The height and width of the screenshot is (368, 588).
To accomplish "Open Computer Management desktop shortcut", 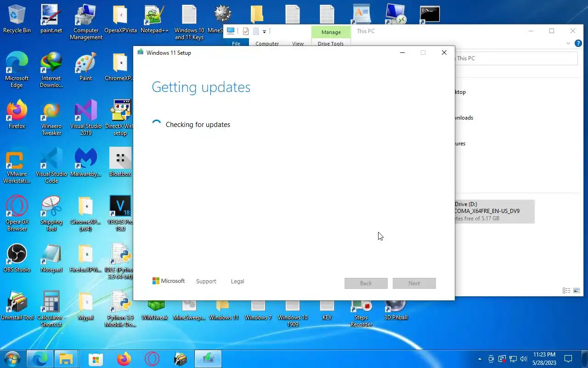I will coord(86,22).
